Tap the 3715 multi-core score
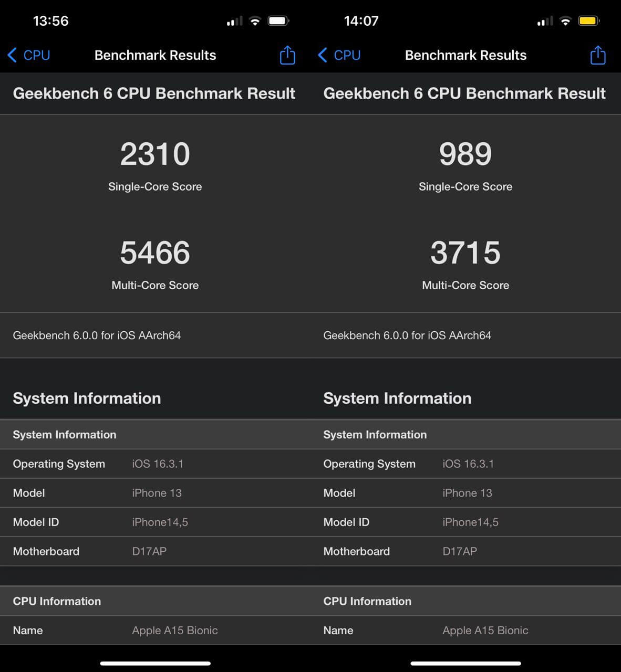 click(x=465, y=253)
